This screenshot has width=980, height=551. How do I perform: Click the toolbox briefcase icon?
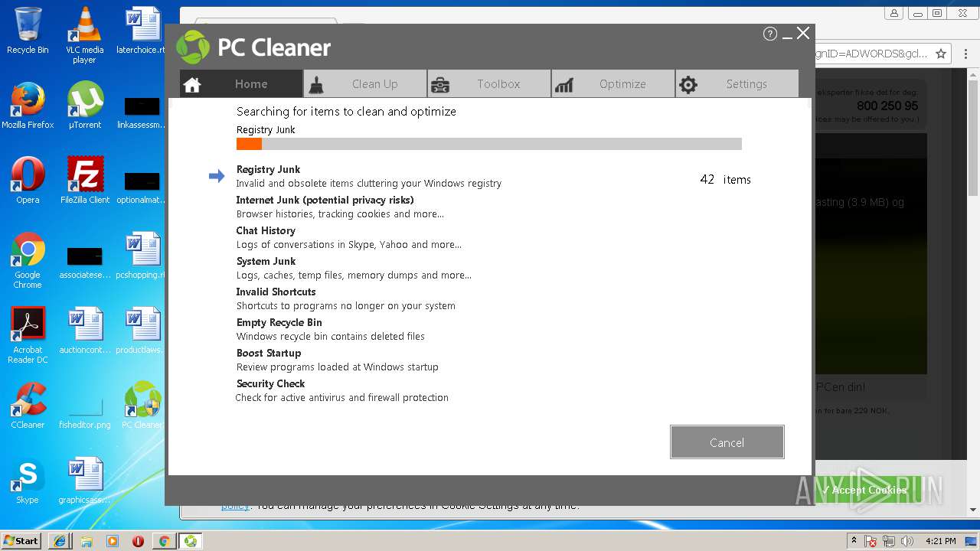[439, 85]
